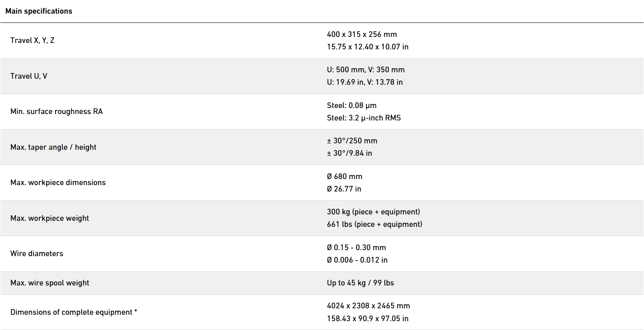Select the 4024 x 2308 x 2465 mm value
The height and width of the screenshot is (330, 644).
pyautogui.click(x=368, y=306)
